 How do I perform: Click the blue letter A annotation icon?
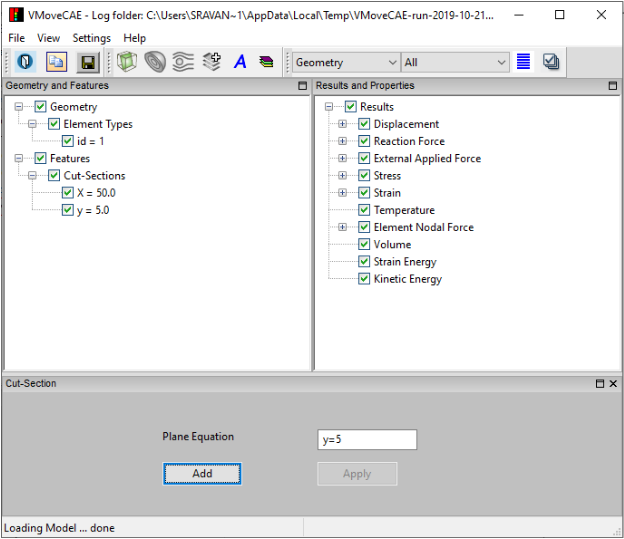(x=240, y=62)
